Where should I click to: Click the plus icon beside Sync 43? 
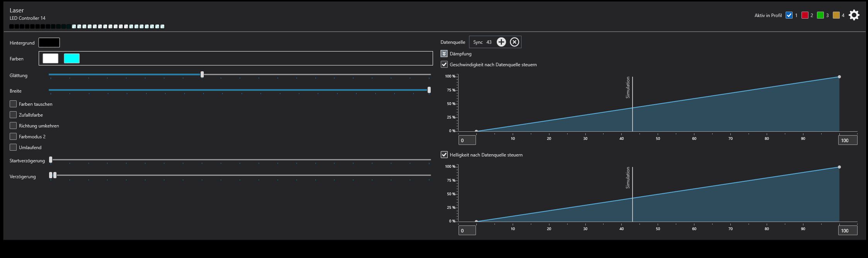click(x=501, y=42)
